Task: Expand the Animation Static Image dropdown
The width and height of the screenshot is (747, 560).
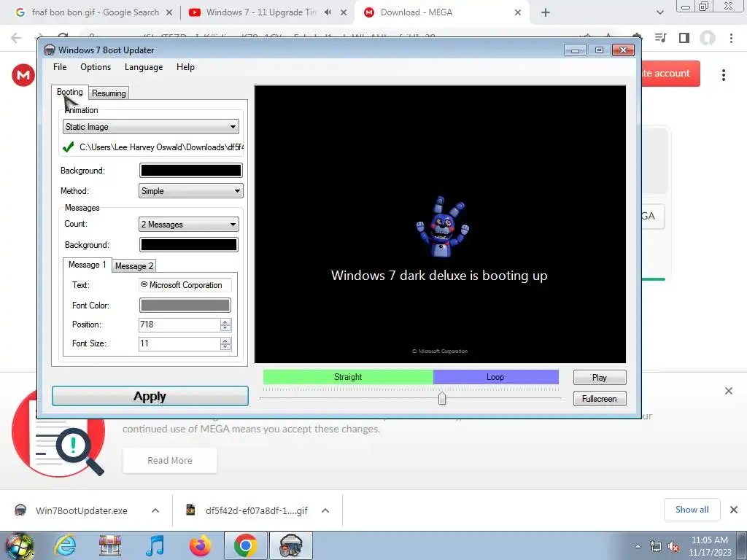Action: 150,127
